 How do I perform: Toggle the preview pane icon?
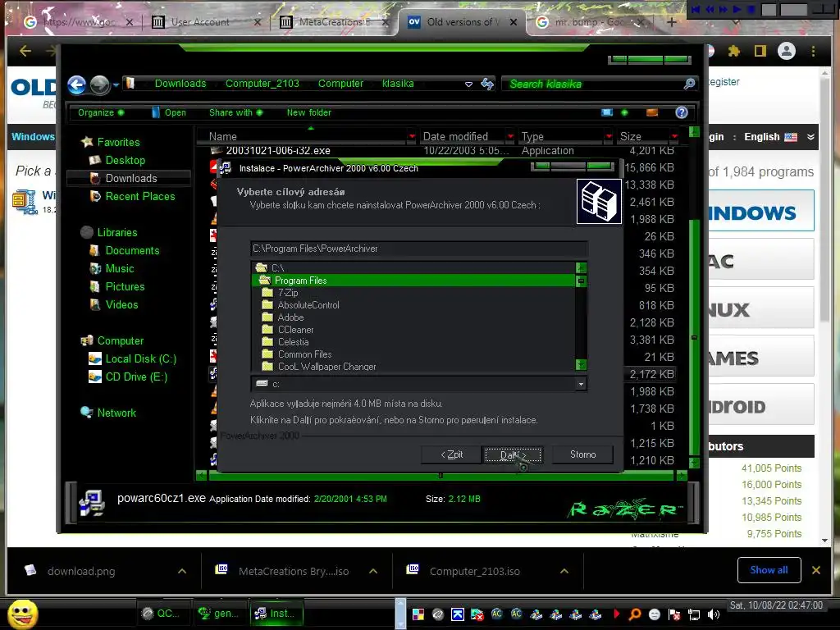click(x=652, y=112)
